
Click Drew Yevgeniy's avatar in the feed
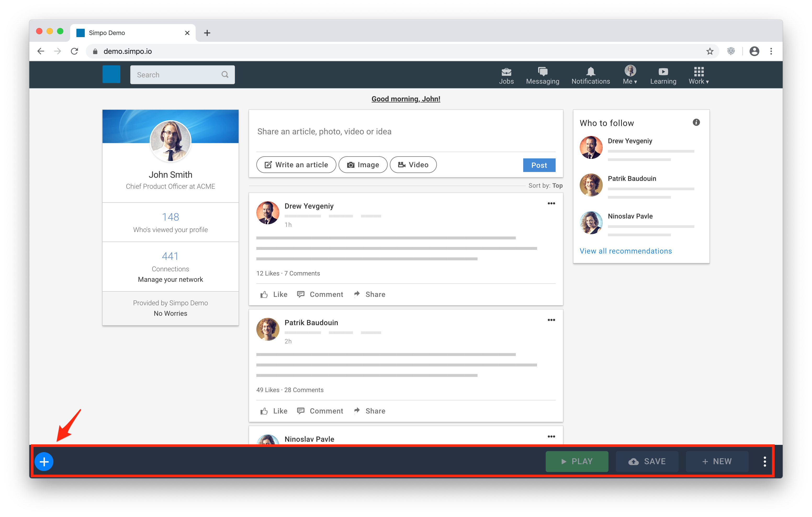268,213
